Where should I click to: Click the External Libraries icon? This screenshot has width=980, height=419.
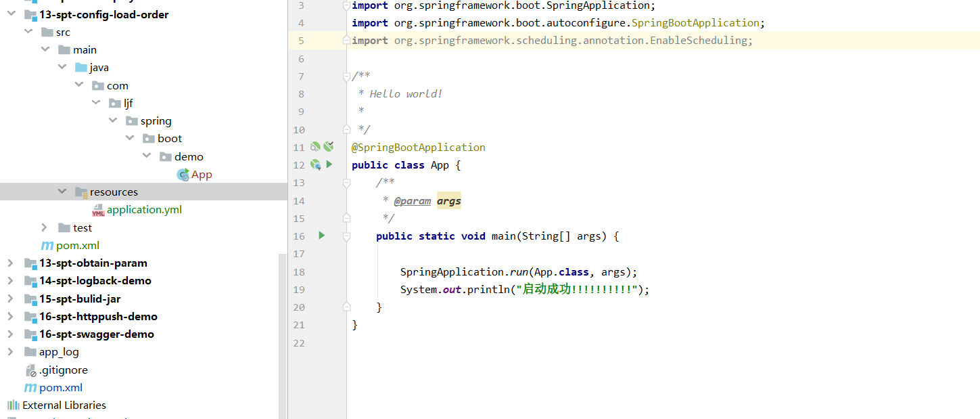coord(14,405)
